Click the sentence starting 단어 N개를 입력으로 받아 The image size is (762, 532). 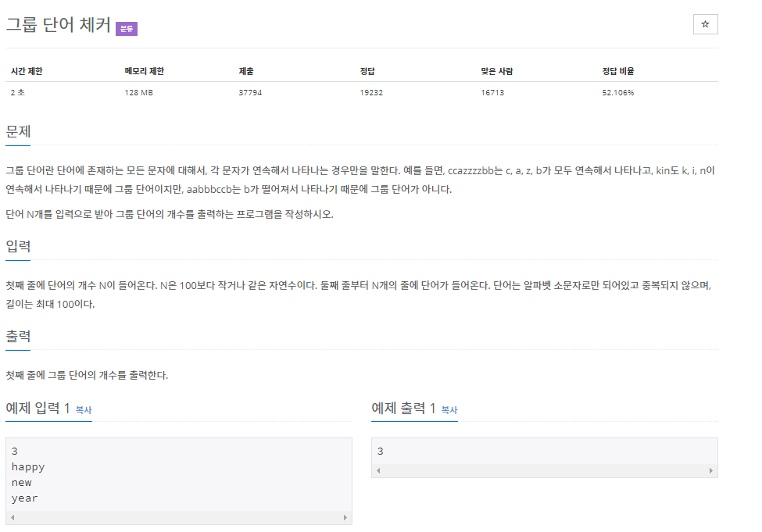tap(170, 214)
